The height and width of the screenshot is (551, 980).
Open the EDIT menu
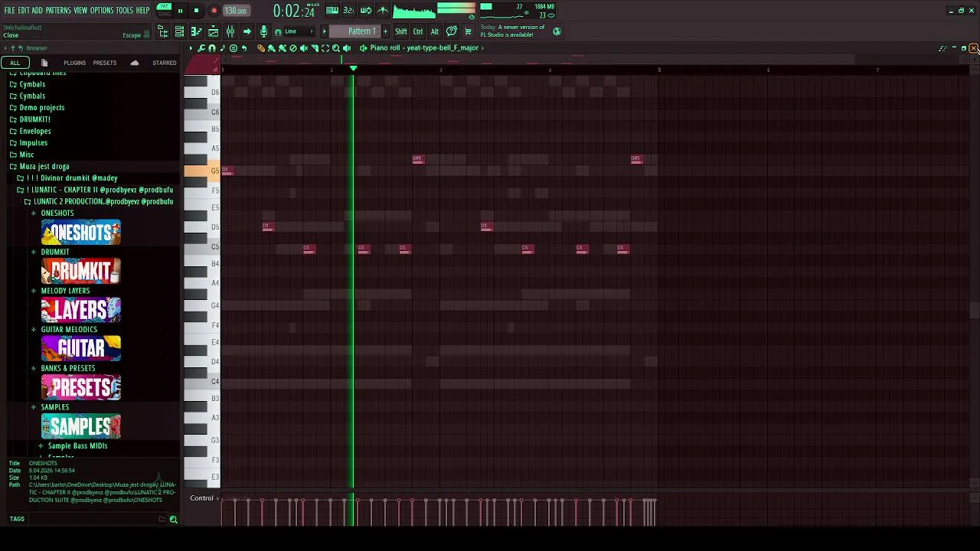click(x=24, y=11)
